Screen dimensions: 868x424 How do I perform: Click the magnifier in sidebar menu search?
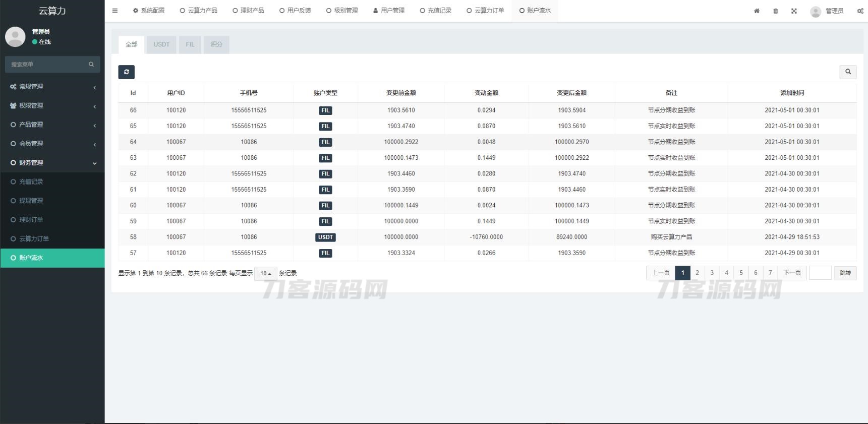pos(91,65)
